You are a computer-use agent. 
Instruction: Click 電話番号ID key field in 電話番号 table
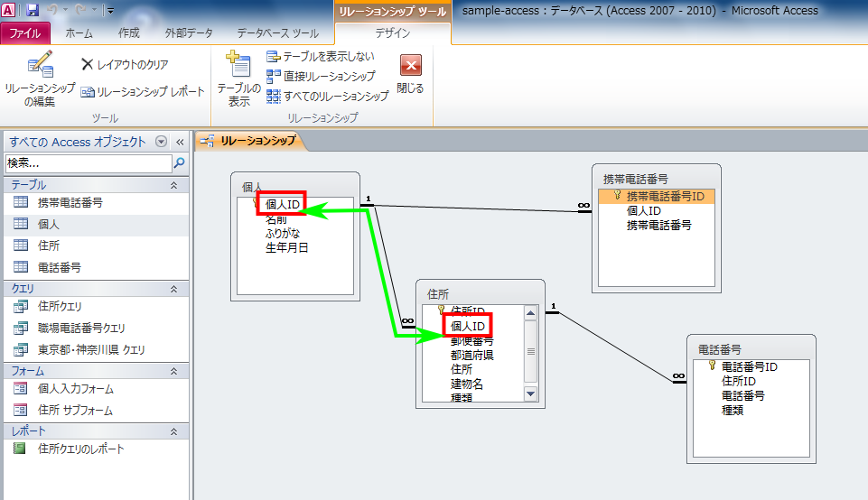click(749, 366)
